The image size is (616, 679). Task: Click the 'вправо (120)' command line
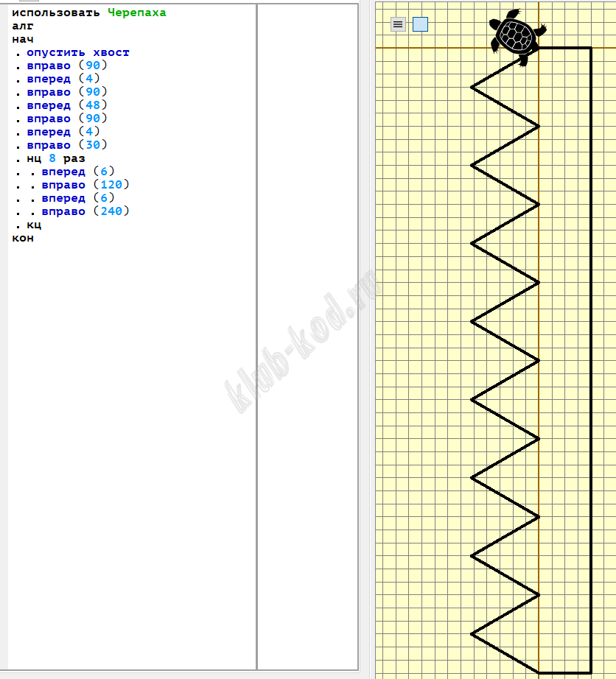pos(85,185)
